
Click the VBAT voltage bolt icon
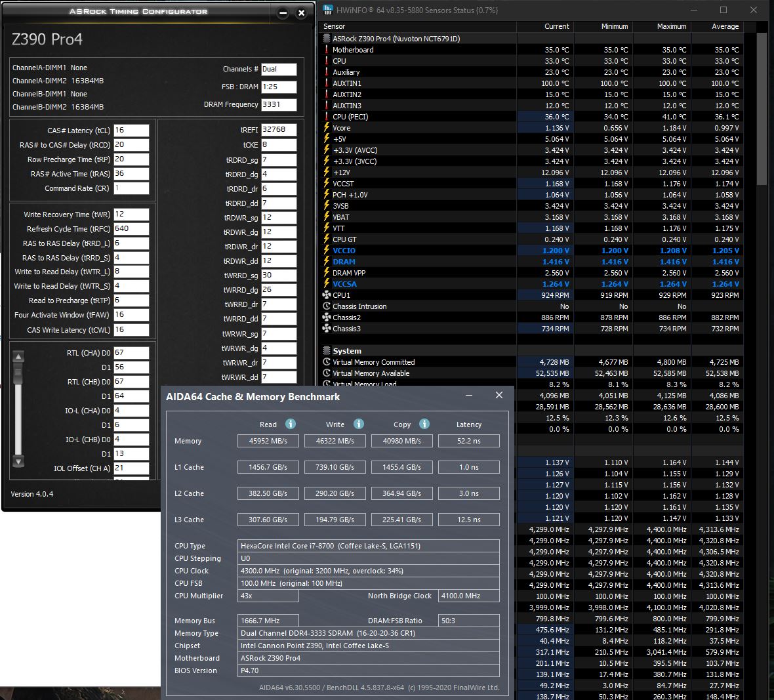[x=326, y=216]
